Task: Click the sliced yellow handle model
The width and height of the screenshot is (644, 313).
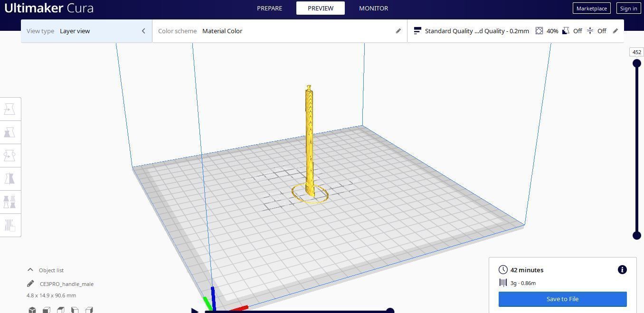Action: tap(310, 142)
